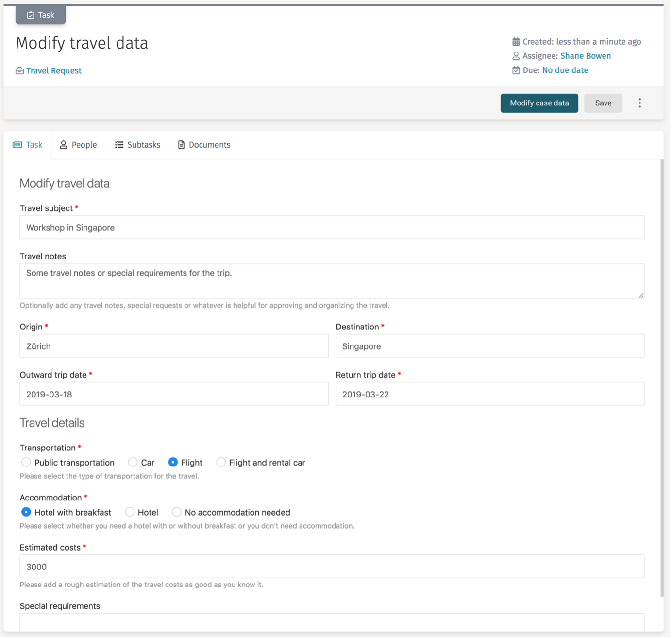Click the clipboard icon next to Due
The width and height of the screenshot is (672, 638).
click(516, 70)
